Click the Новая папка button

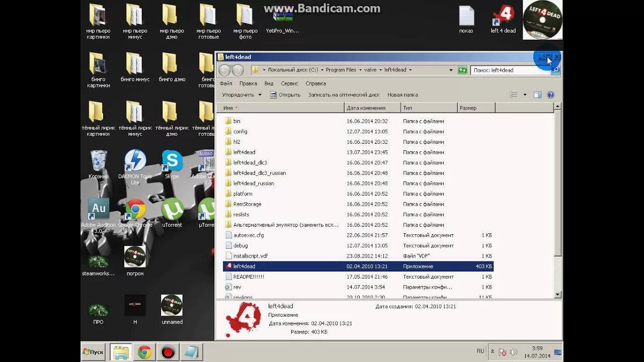point(403,95)
